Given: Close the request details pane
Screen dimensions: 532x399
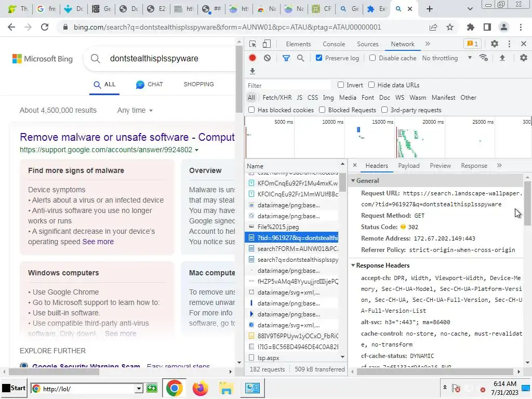Looking at the screenshot, I should (354, 165).
